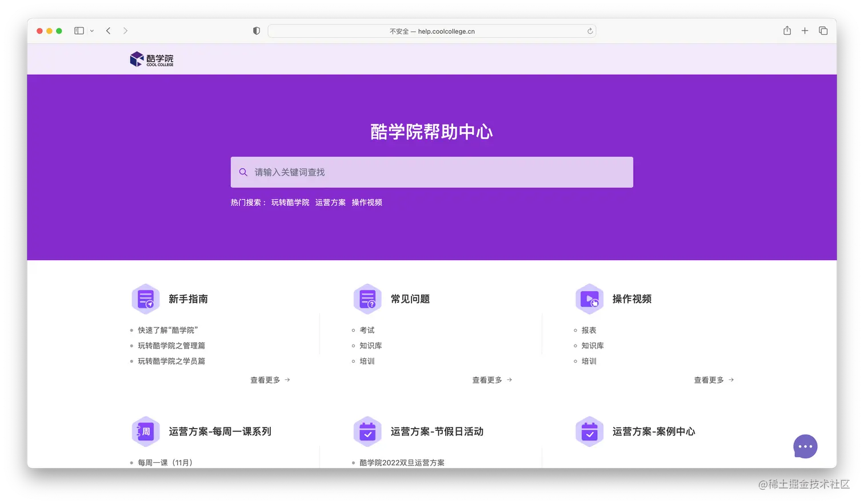Select hot search 运营方案

[330, 202]
